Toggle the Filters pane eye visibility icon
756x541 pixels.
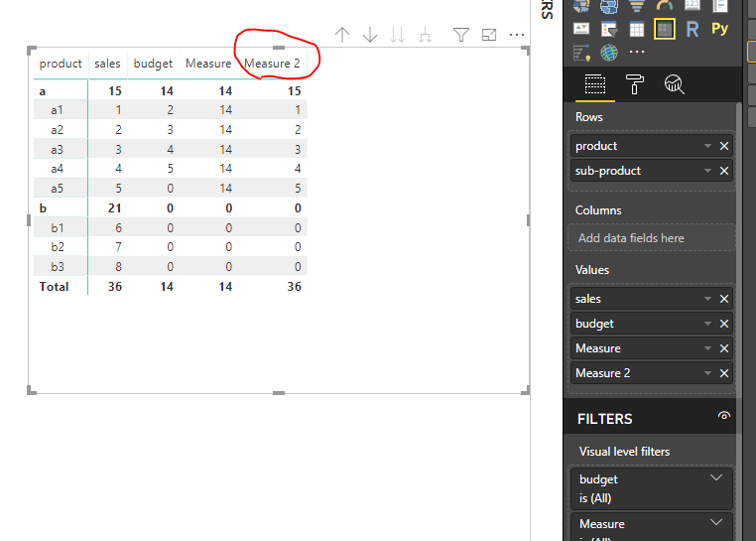[723, 416]
